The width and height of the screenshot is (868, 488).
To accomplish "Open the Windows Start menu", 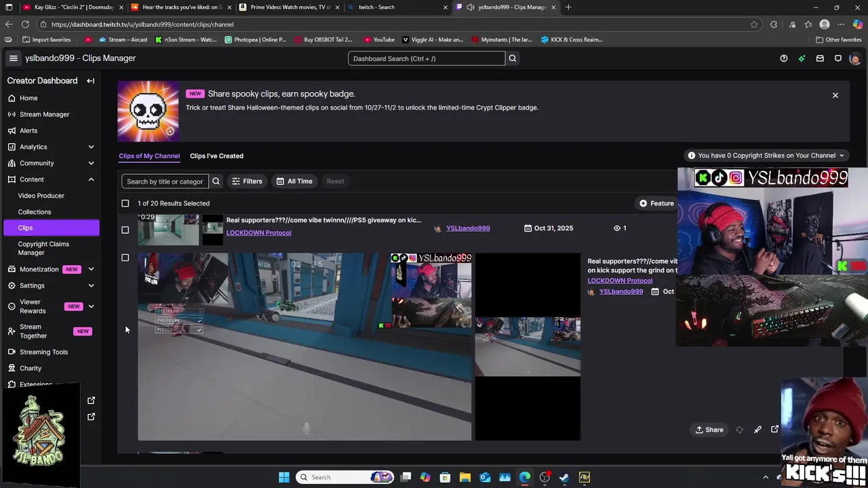I will 284,477.
